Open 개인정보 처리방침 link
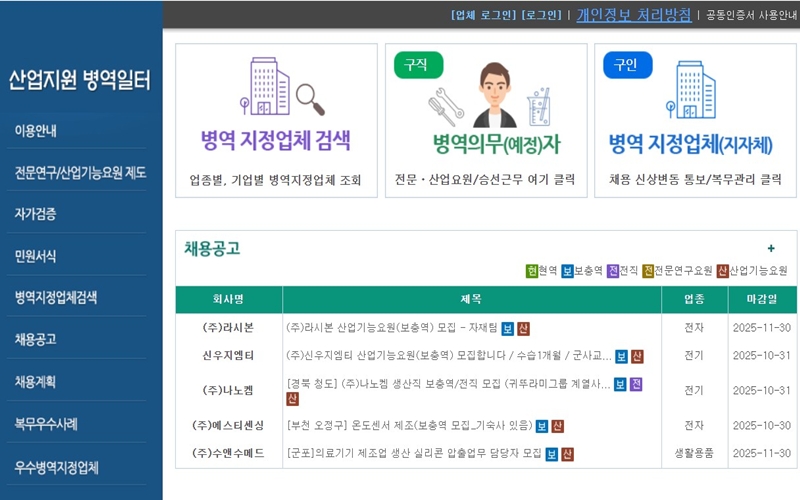 634,15
